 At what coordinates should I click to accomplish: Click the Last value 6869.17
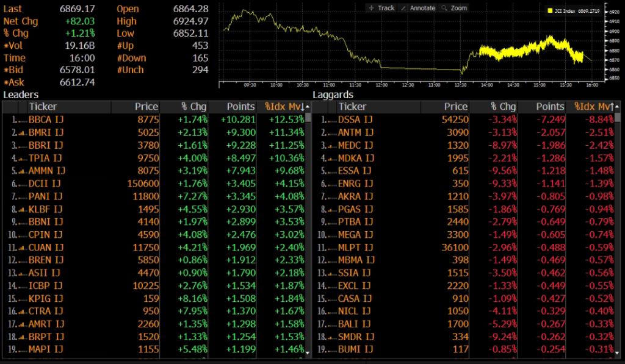pos(78,9)
